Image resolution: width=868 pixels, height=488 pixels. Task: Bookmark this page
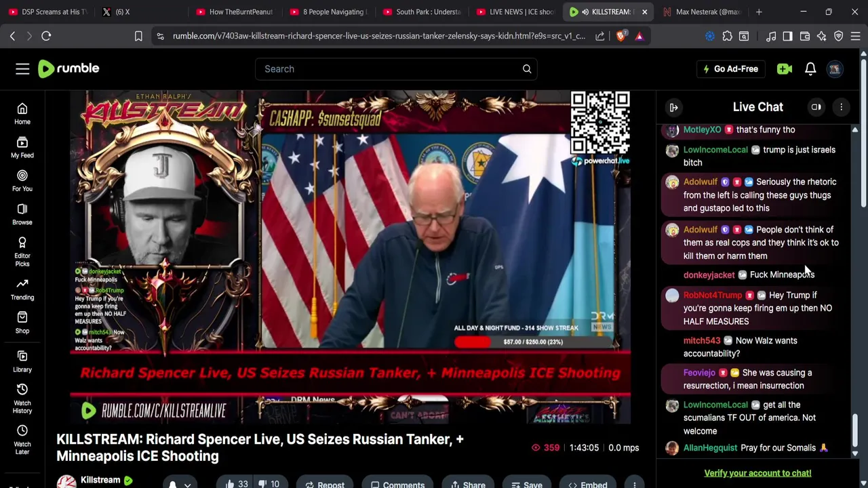coord(138,36)
